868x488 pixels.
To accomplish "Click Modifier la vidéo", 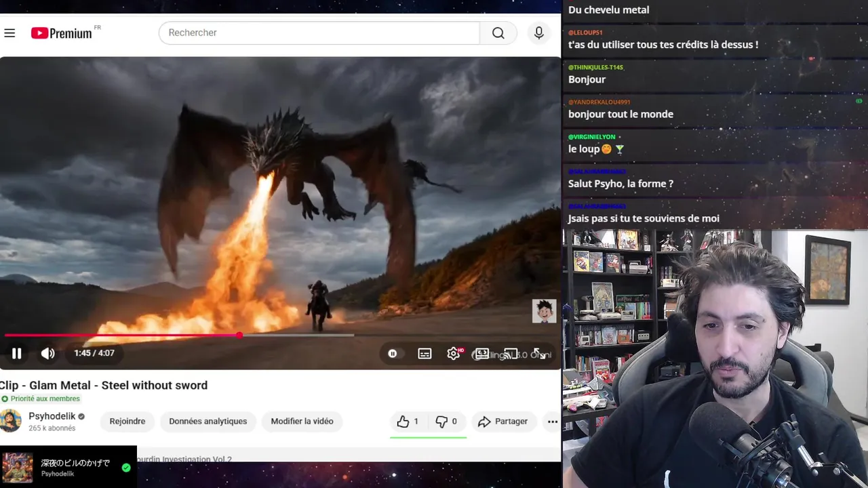I will [x=302, y=422].
